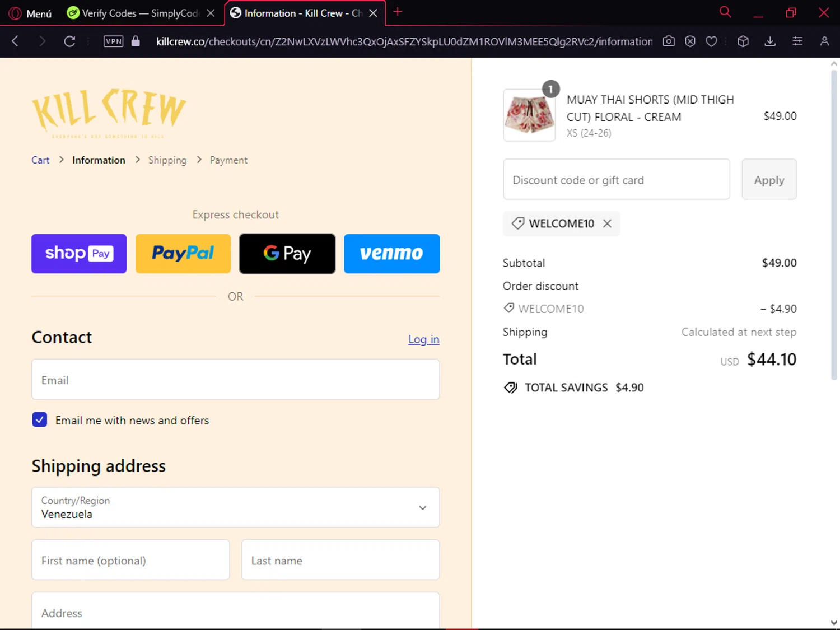The image size is (840, 630).
Task: Click the padlock site security icon
Action: click(x=135, y=41)
